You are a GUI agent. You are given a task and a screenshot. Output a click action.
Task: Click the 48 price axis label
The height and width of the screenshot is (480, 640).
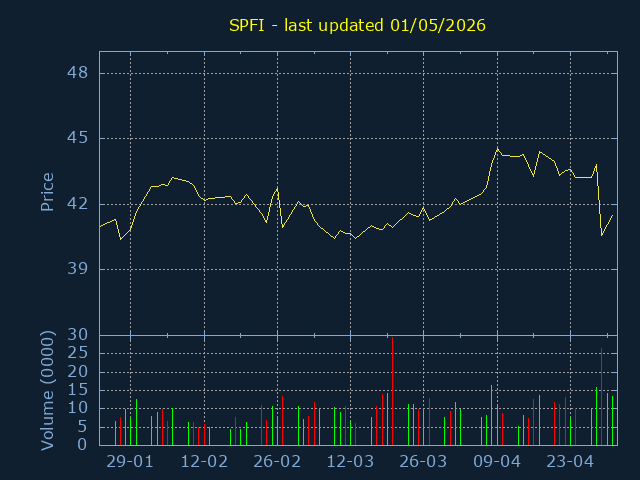coord(78,73)
